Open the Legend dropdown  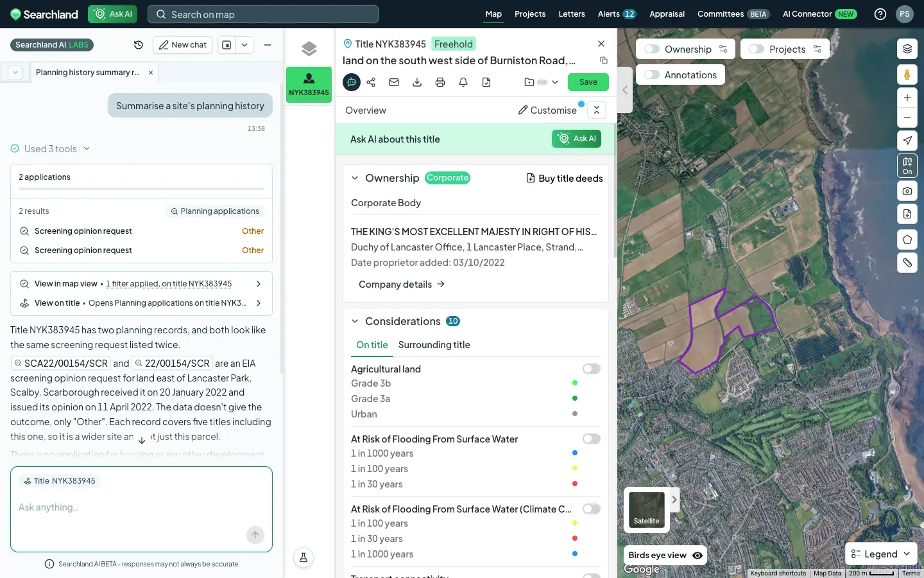click(881, 554)
